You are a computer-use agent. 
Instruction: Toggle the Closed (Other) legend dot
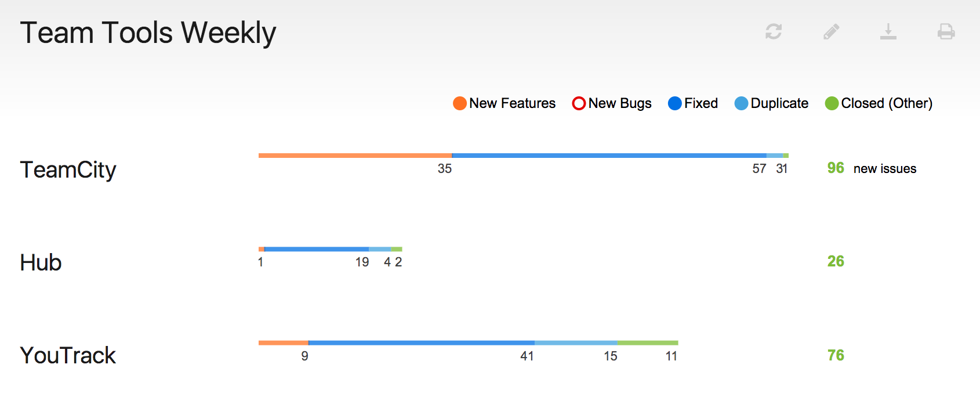coord(832,103)
